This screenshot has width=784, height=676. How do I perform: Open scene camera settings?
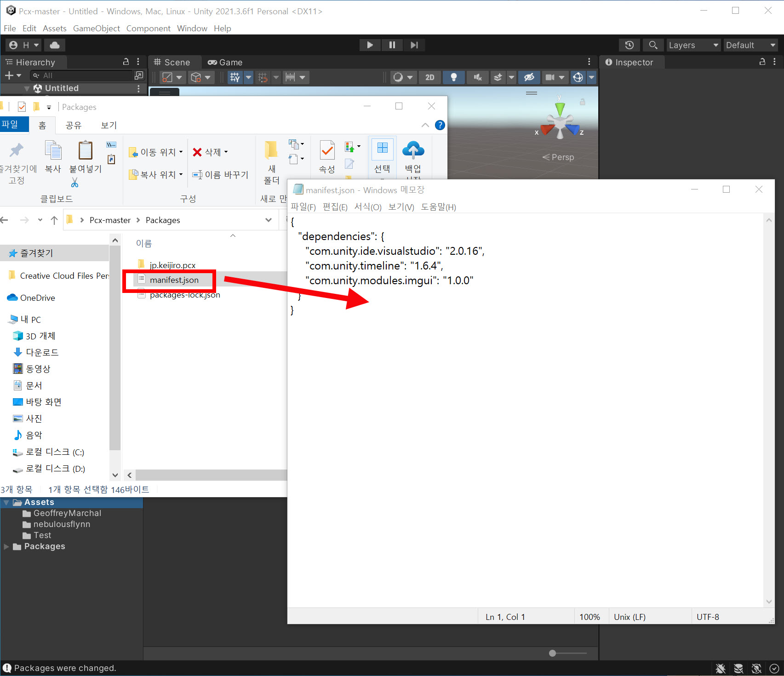coord(555,77)
